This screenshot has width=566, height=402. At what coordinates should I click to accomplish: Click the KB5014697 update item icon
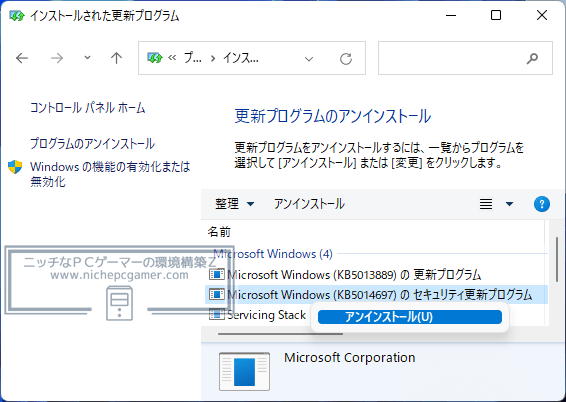pos(216,294)
